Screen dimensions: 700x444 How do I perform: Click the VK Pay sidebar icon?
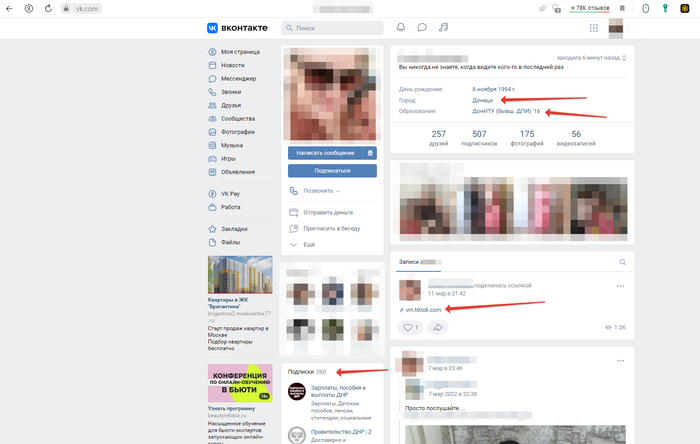pos(212,194)
